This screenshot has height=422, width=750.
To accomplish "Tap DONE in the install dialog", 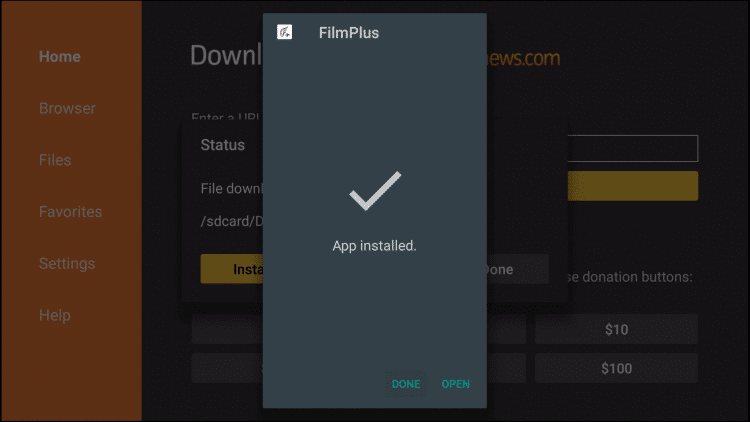I will [x=406, y=384].
